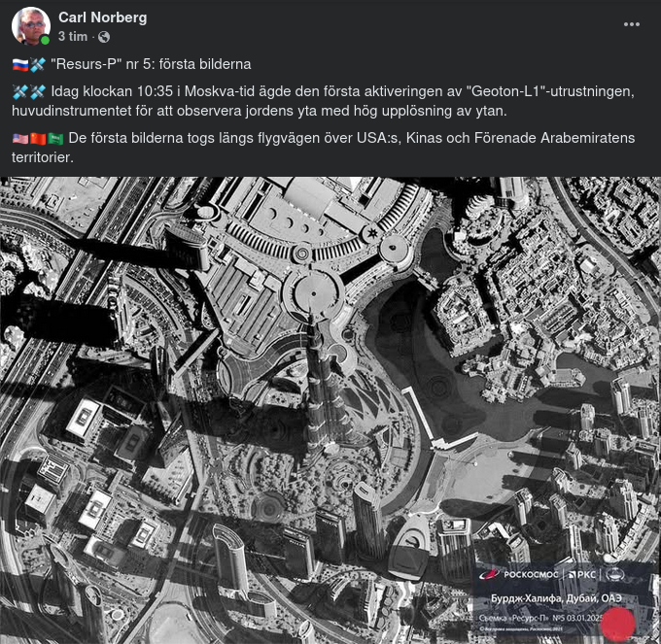
Task: Open the Burj Khalifa satellite photo
Action: click(x=330, y=410)
